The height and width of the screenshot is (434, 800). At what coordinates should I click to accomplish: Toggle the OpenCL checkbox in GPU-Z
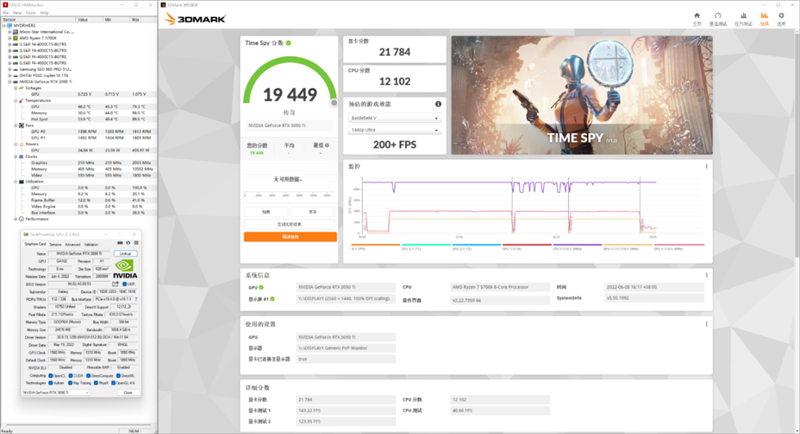click(51, 376)
